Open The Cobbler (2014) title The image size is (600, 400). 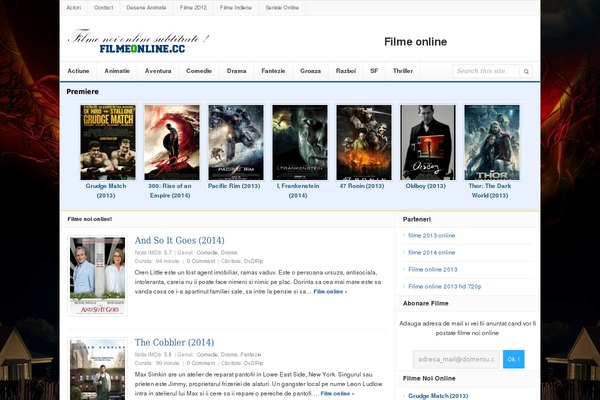click(174, 342)
